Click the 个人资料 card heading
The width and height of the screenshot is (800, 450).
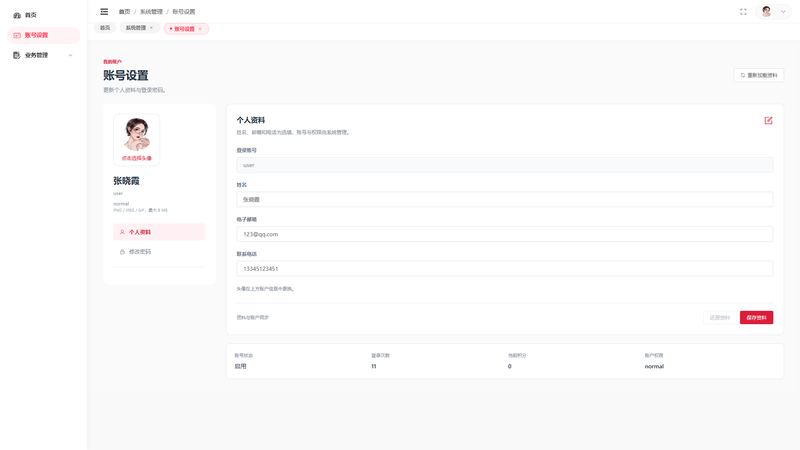click(251, 120)
